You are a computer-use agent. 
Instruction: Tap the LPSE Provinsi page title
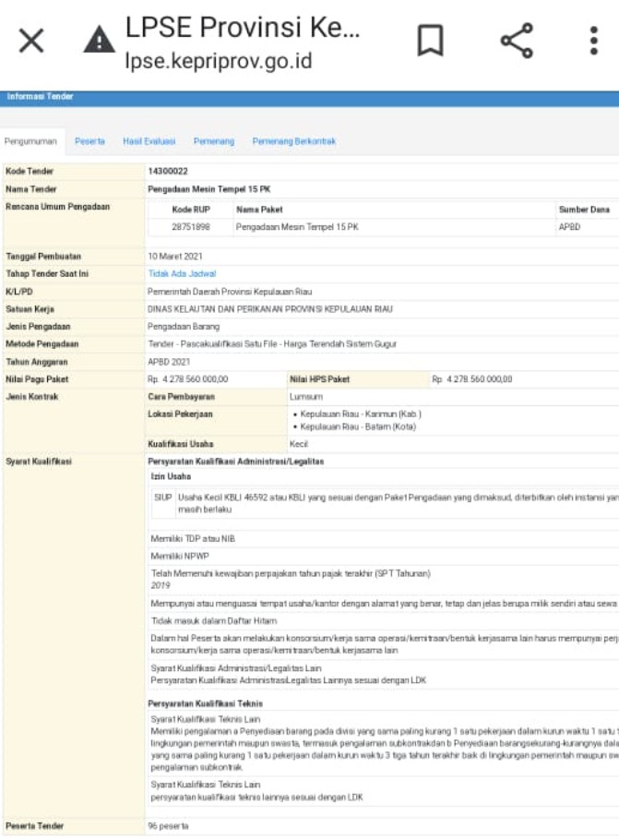(242, 26)
